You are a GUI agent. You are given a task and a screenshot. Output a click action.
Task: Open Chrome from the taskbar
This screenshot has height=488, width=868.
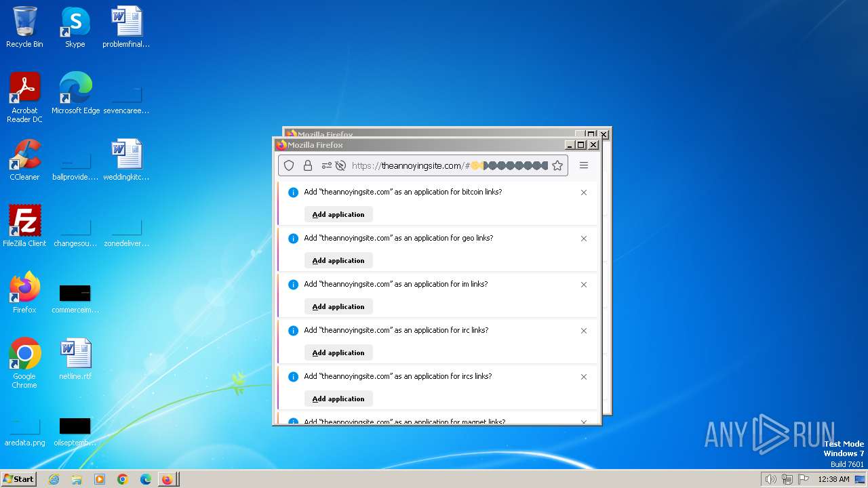coord(123,479)
